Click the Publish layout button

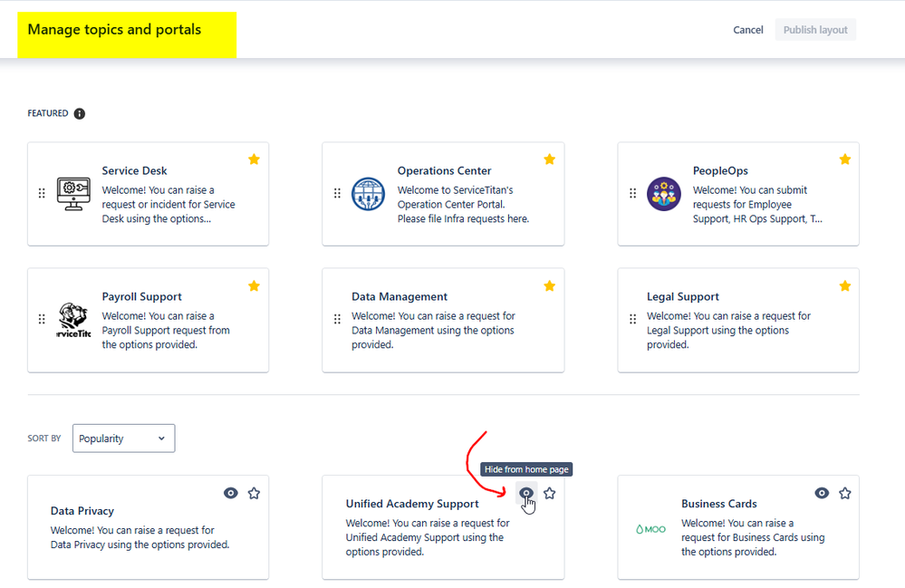click(x=814, y=29)
